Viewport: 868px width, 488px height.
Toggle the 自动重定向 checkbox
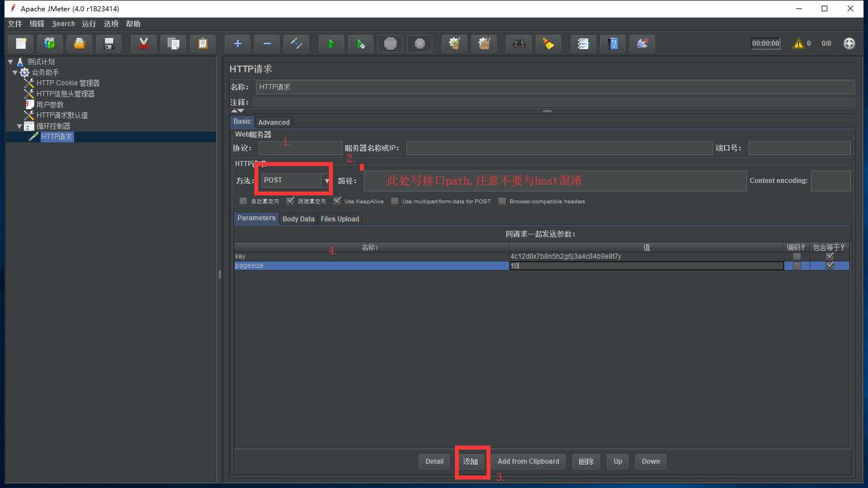coord(243,201)
